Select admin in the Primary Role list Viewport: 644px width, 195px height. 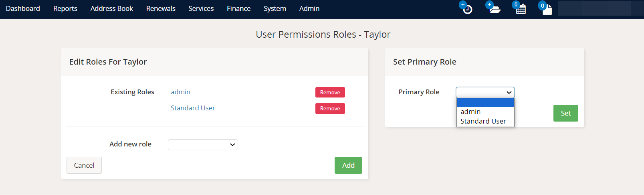tap(470, 112)
